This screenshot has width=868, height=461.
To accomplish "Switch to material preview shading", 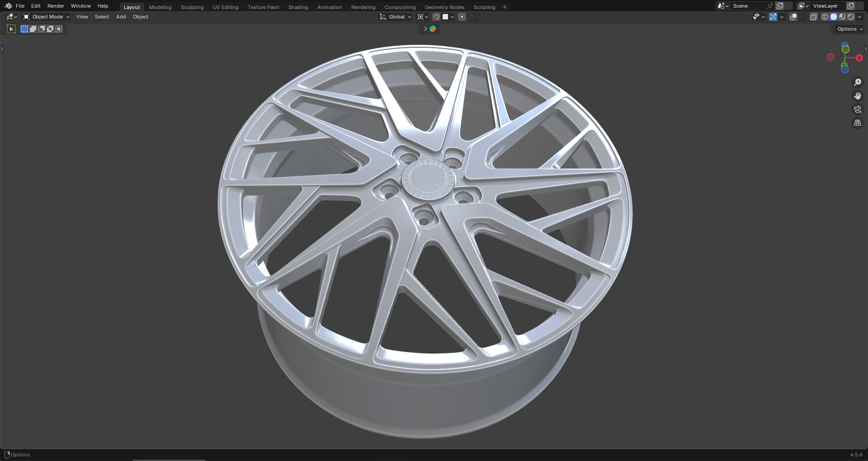I will coord(842,17).
